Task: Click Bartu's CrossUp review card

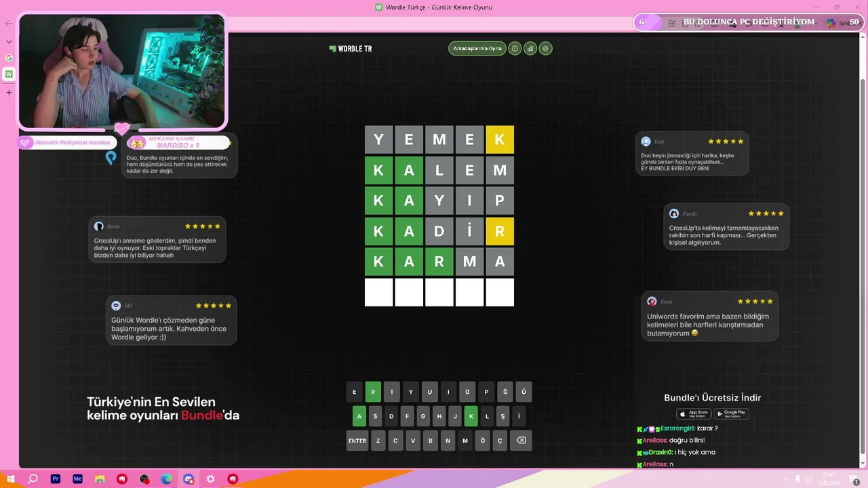Action: click(x=157, y=239)
